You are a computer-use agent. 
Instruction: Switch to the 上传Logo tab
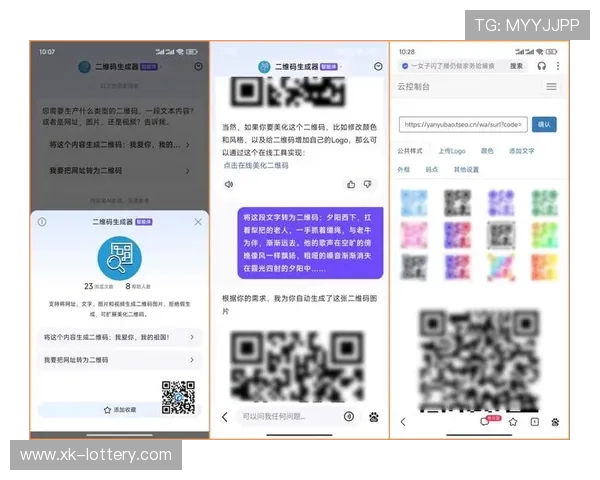click(452, 151)
